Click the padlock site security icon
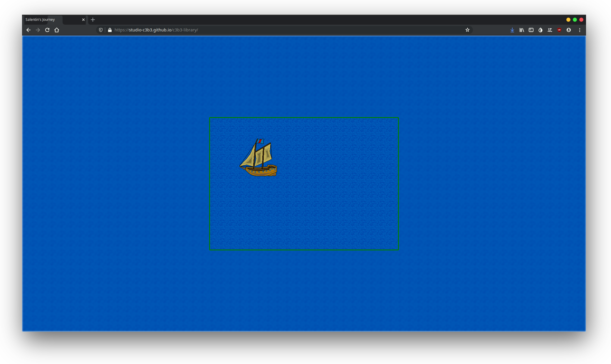Image resolution: width=611 pixels, height=364 pixels. pos(110,30)
